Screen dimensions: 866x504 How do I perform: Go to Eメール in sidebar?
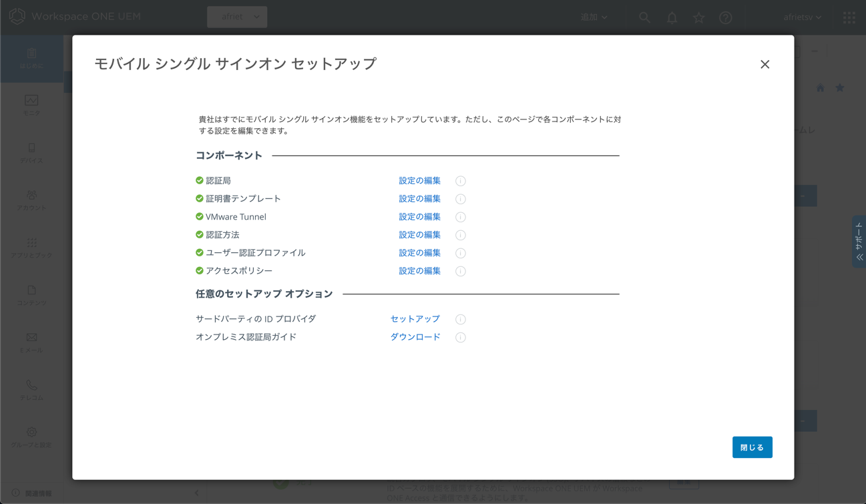point(31,343)
